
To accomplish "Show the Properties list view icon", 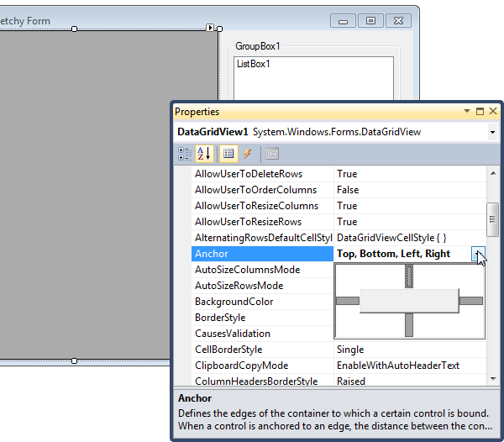I will click(228, 154).
